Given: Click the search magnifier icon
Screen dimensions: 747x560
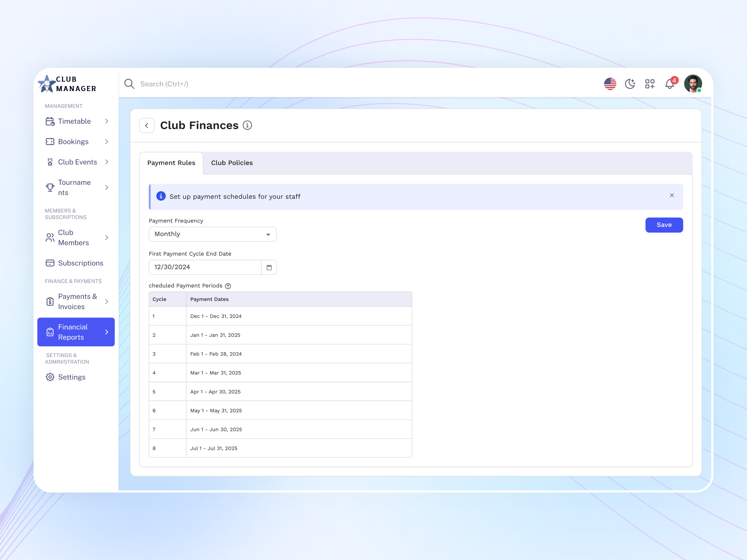Looking at the screenshot, I should (x=129, y=84).
